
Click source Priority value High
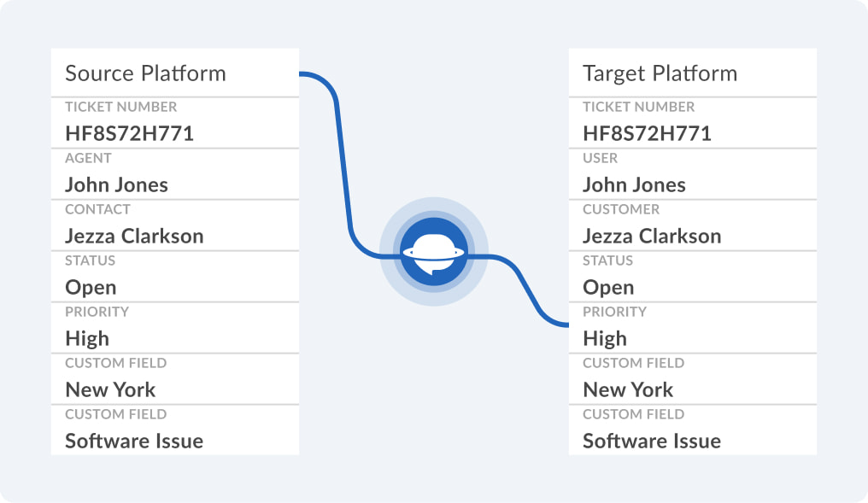click(87, 339)
